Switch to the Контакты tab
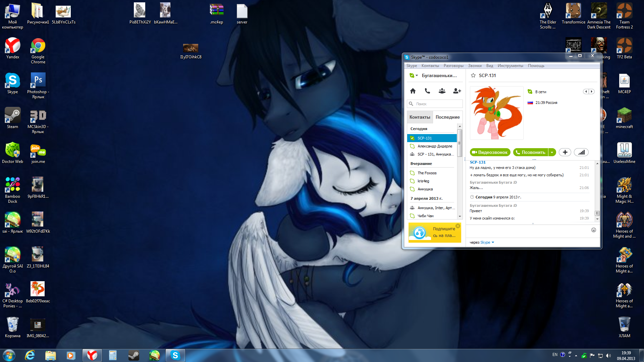644x362 pixels. (x=420, y=117)
